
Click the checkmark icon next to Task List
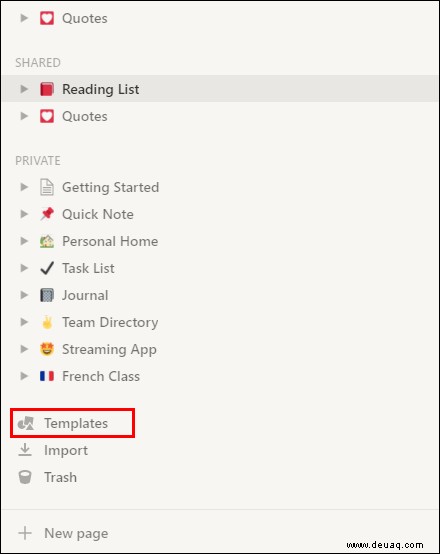click(47, 268)
